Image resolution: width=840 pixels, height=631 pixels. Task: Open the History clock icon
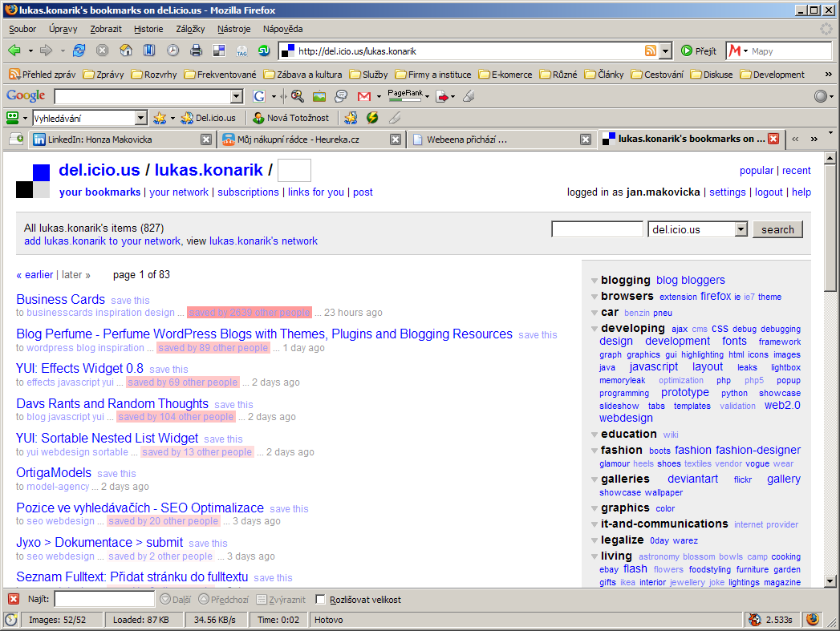point(172,51)
